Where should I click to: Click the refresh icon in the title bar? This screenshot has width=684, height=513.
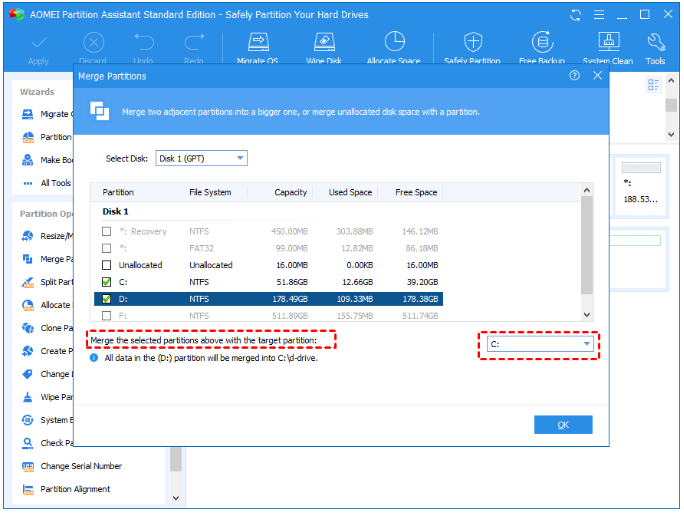[x=575, y=15]
